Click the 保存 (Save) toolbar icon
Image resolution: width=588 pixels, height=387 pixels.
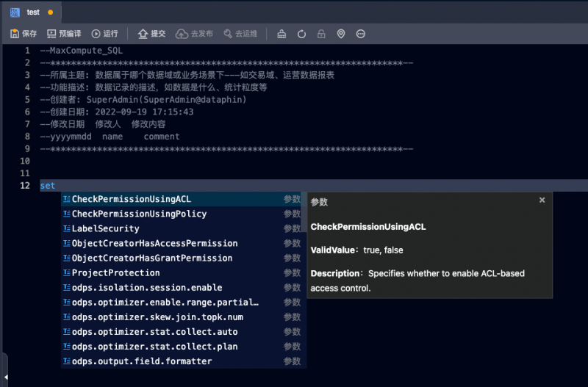coord(23,34)
